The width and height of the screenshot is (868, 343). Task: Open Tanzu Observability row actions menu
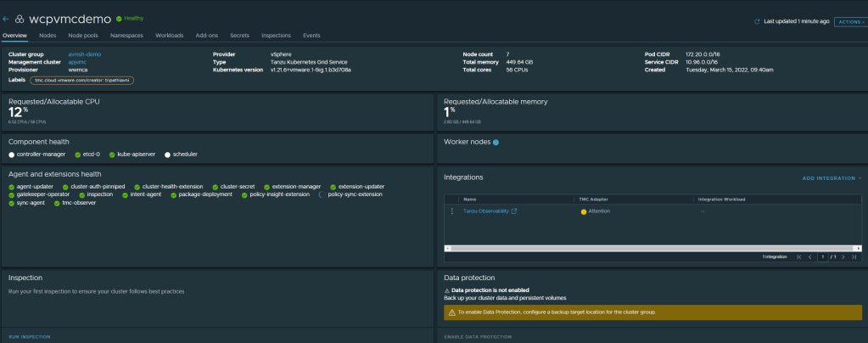coord(452,211)
